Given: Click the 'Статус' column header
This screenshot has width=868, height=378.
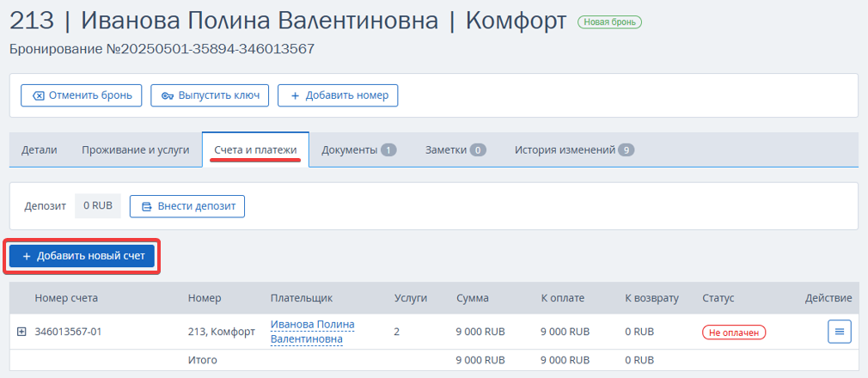Looking at the screenshot, I should pos(718,298).
